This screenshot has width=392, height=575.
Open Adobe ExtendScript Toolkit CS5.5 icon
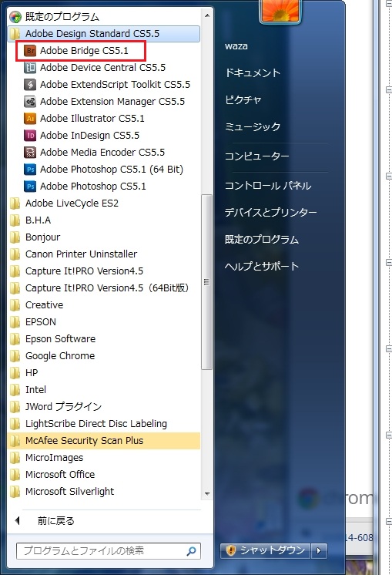point(30,84)
